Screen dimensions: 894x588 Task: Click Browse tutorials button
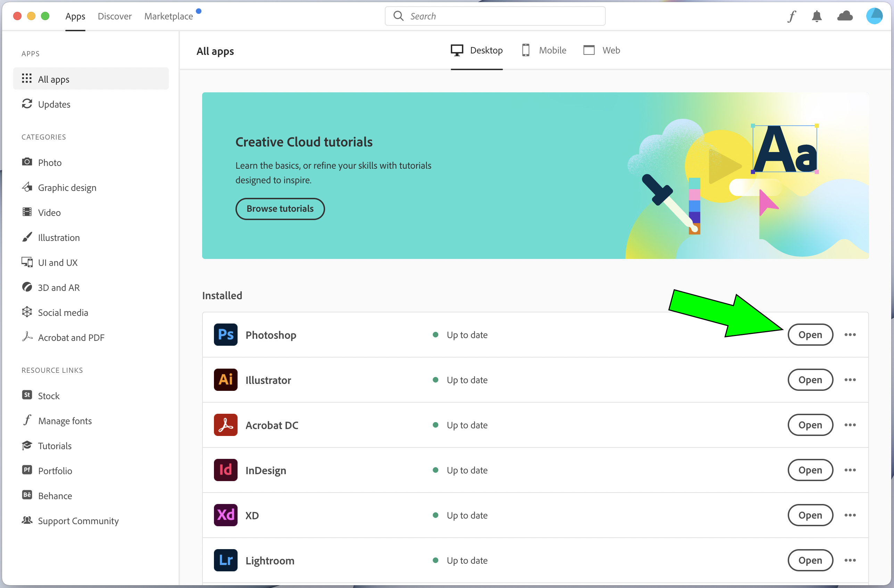coord(280,208)
